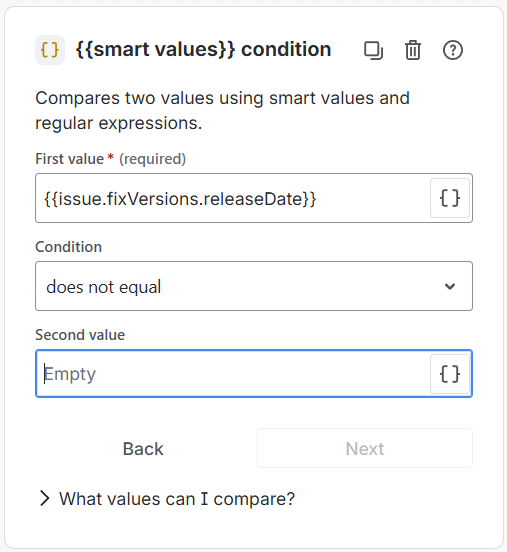The width and height of the screenshot is (507, 552).
Task: Click the Second value label
Action: [80, 334]
